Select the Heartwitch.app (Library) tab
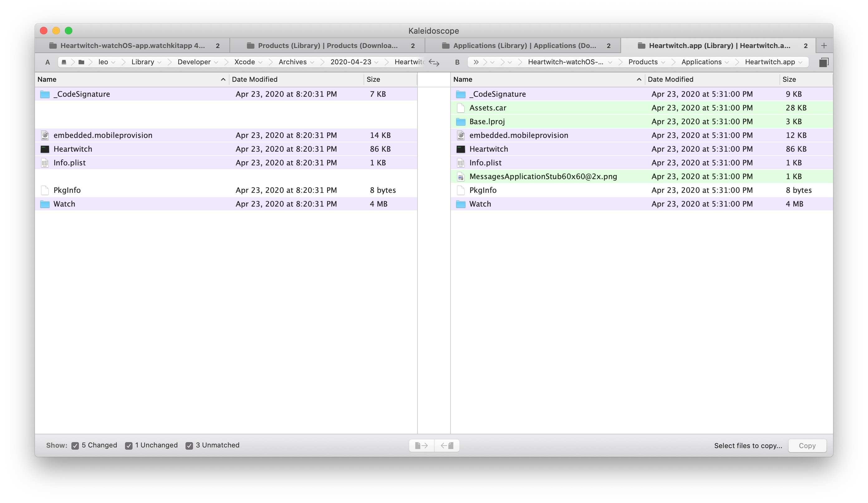The image size is (868, 503). (718, 46)
